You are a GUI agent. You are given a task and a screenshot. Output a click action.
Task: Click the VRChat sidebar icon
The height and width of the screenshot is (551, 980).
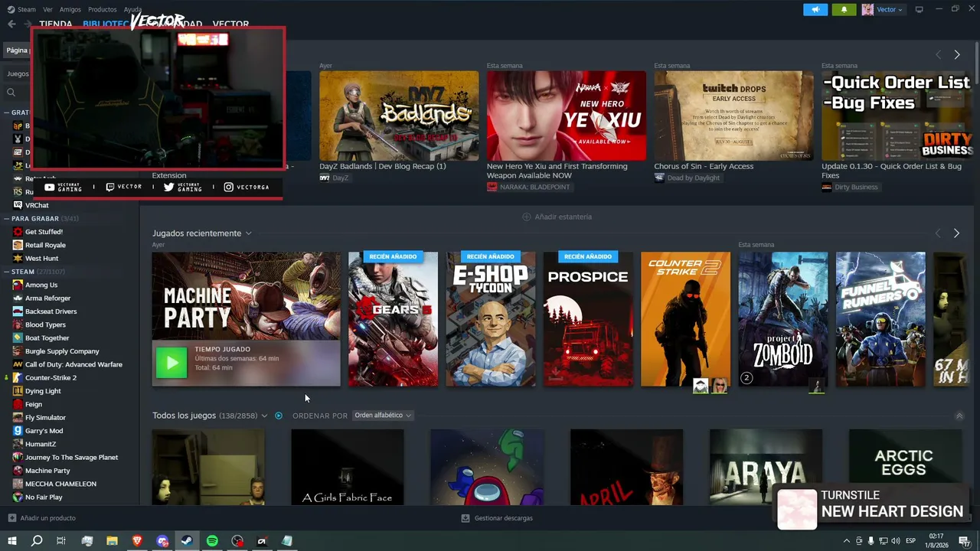[18, 205]
